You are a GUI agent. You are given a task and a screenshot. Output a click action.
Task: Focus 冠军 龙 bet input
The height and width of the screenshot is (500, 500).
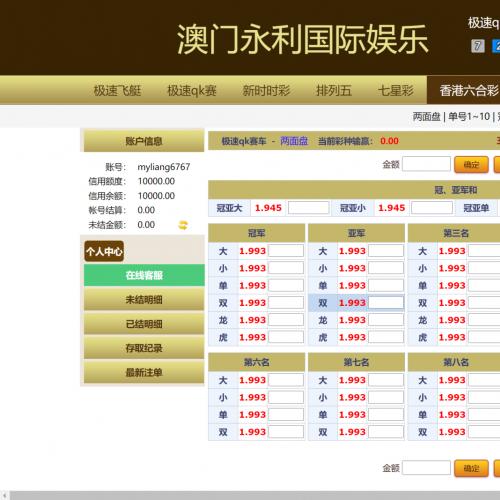click(x=286, y=320)
